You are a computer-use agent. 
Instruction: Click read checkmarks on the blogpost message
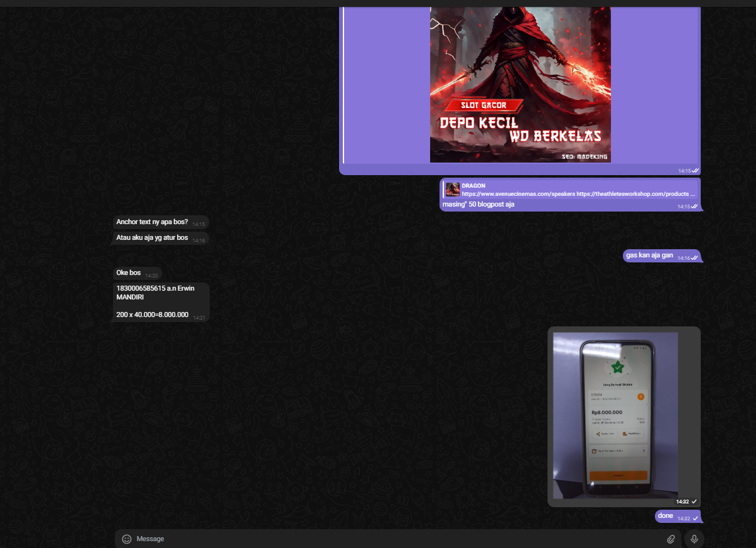point(694,207)
